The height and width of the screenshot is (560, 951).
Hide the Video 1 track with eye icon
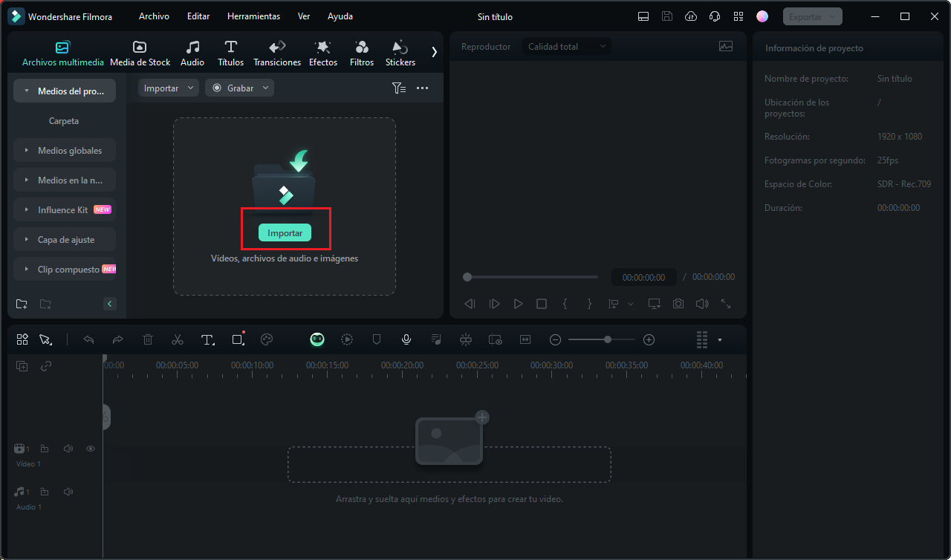tap(91, 449)
